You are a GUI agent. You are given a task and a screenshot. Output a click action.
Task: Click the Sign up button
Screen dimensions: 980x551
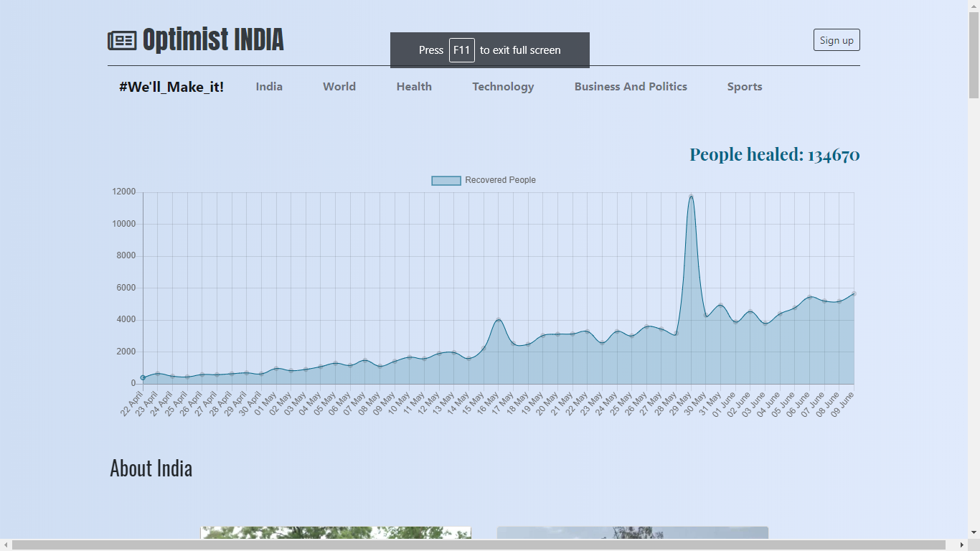pyautogui.click(x=837, y=40)
